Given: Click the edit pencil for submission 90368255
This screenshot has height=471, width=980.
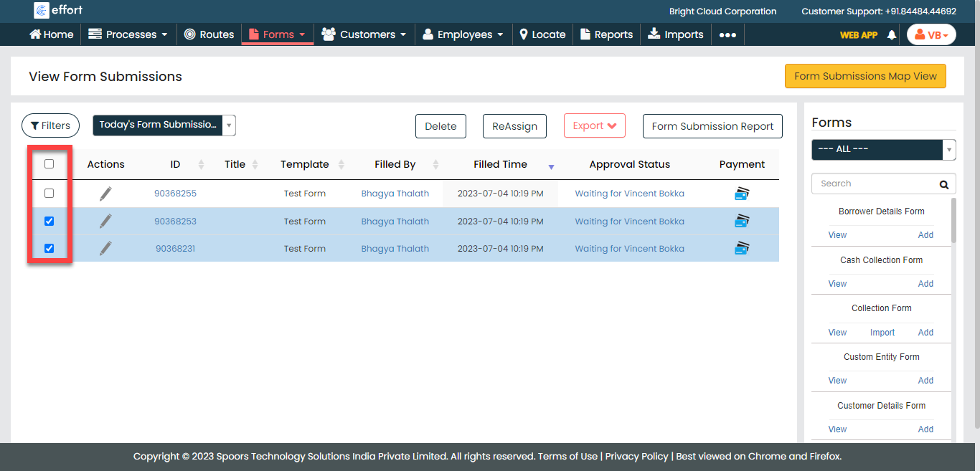Looking at the screenshot, I should point(105,194).
